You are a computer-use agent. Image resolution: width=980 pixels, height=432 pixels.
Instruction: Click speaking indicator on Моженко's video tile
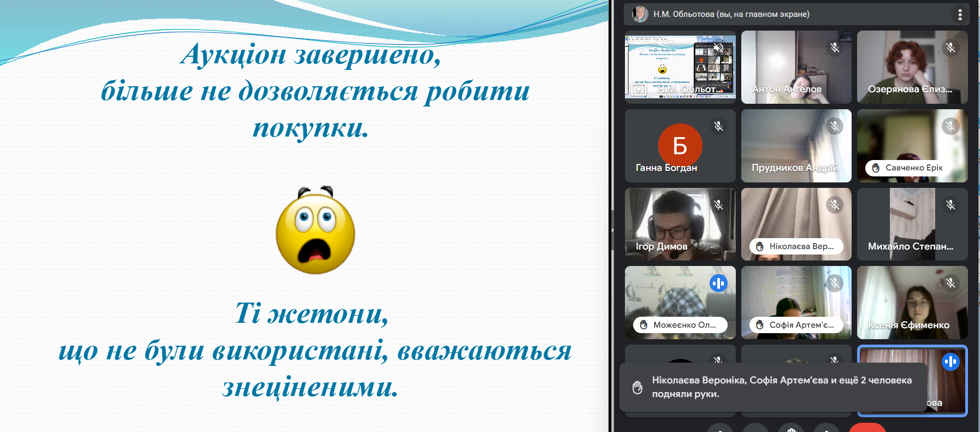point(718,283)
